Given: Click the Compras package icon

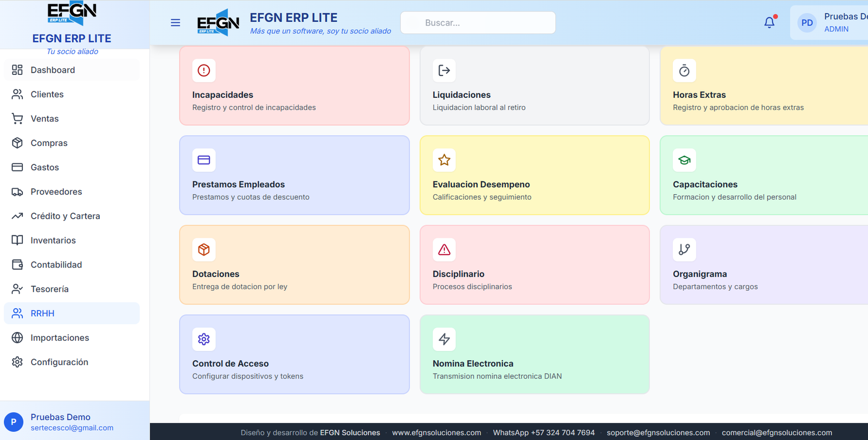Looking at the screenshot, I should (17, 143).
